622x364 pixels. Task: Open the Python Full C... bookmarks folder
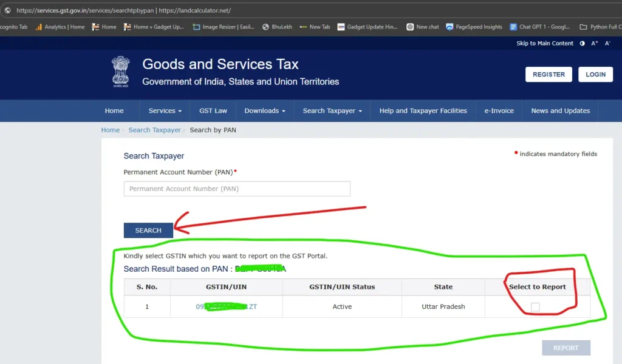click(600, 27)
